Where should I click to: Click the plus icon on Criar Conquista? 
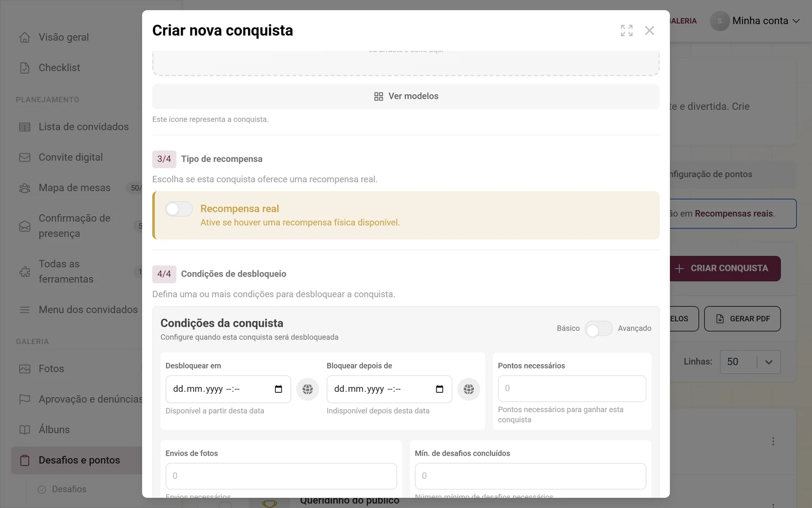[679, 269]
